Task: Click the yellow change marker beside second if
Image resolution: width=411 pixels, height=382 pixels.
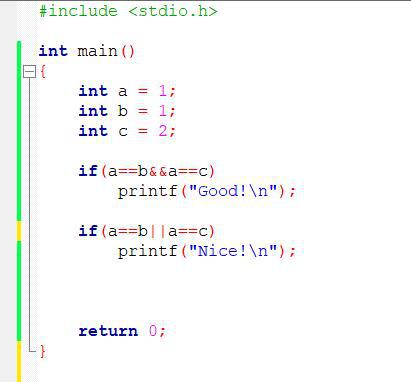Action: point(19,231)
